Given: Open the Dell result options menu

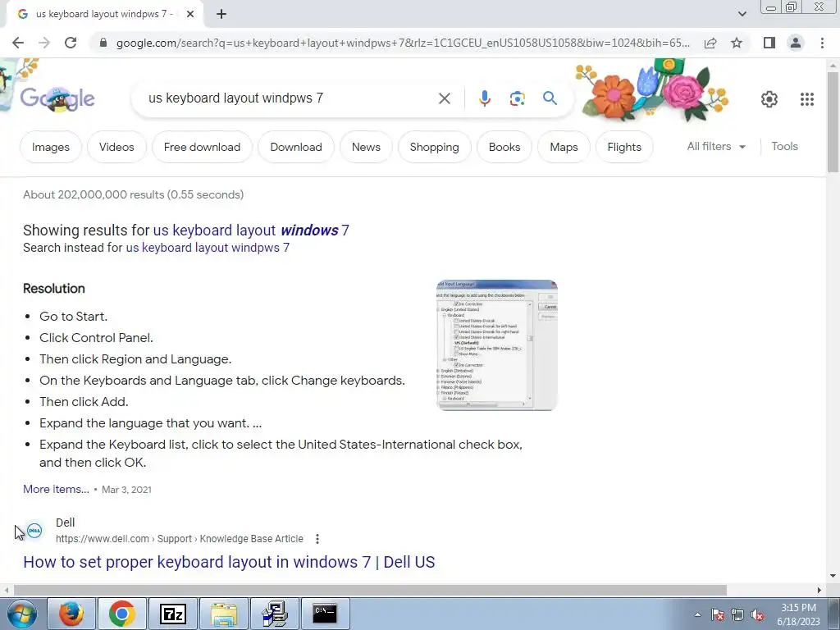Looking at the screenshot, I should 317,539.
